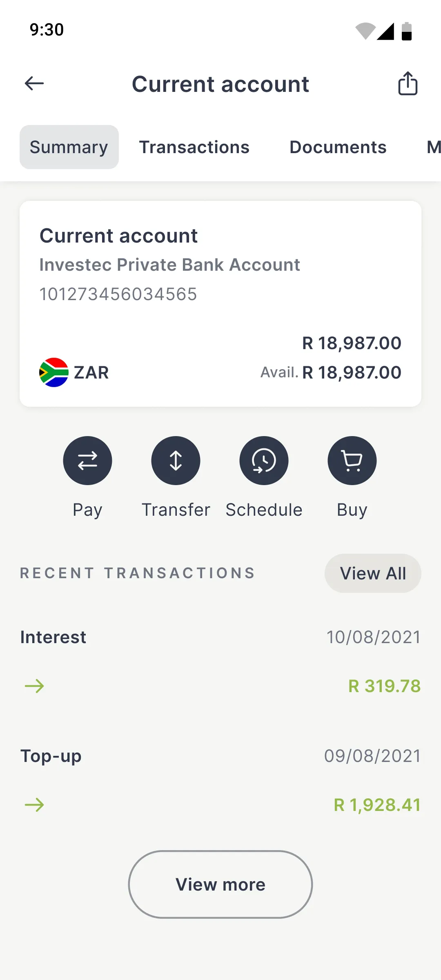Open the Documents tab
Screen dimensions: 441x980
(338, 147)
